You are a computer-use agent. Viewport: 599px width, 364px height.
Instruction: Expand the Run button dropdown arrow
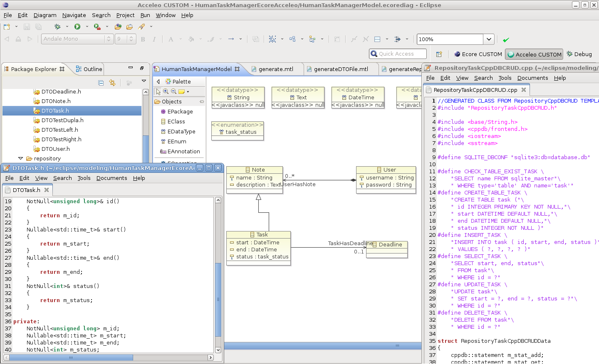point(87,27)
